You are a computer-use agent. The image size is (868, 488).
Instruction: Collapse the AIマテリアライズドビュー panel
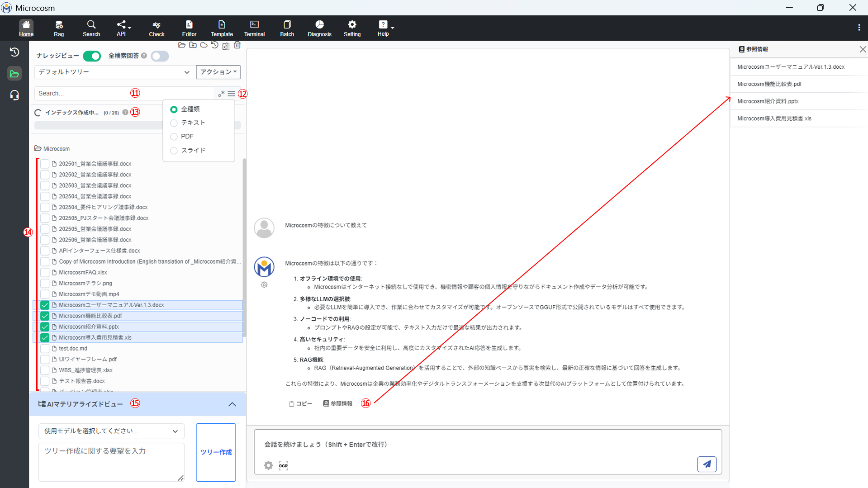232,404
